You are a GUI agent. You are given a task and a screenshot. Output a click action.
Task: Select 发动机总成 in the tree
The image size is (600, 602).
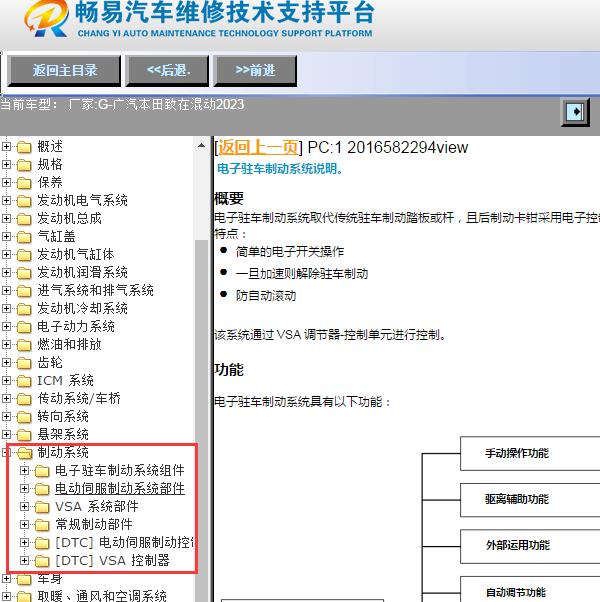click(x=69, y=218)
